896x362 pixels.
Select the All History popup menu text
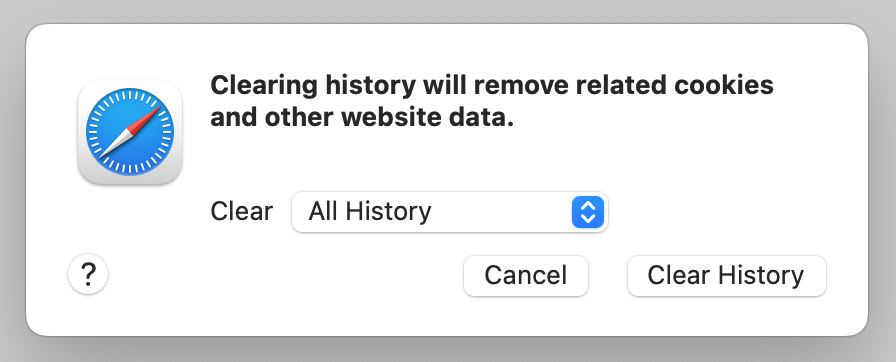pos(370,212)
